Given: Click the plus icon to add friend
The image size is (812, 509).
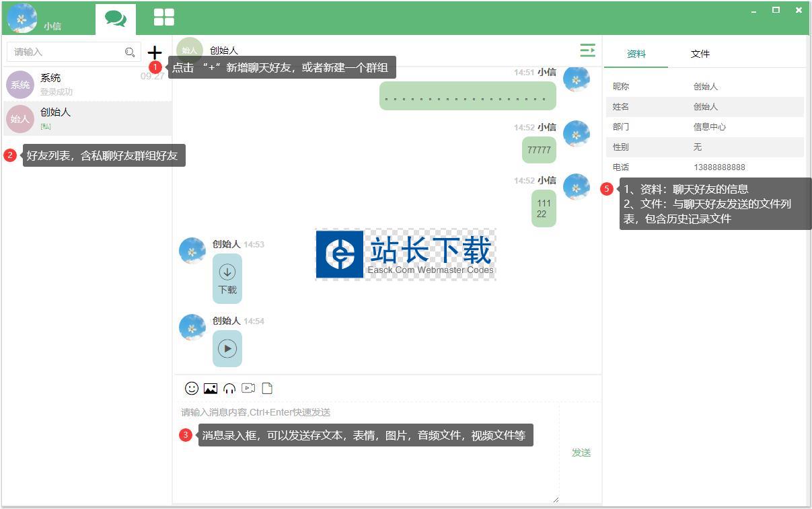Looking at the screenshot, I should point(155,52).
